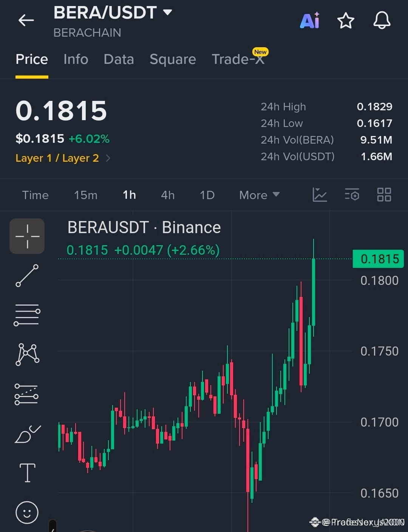The image size is (408, 532).
Task: Click the BERACHAIN subtitle
Action: coord(87,33)
